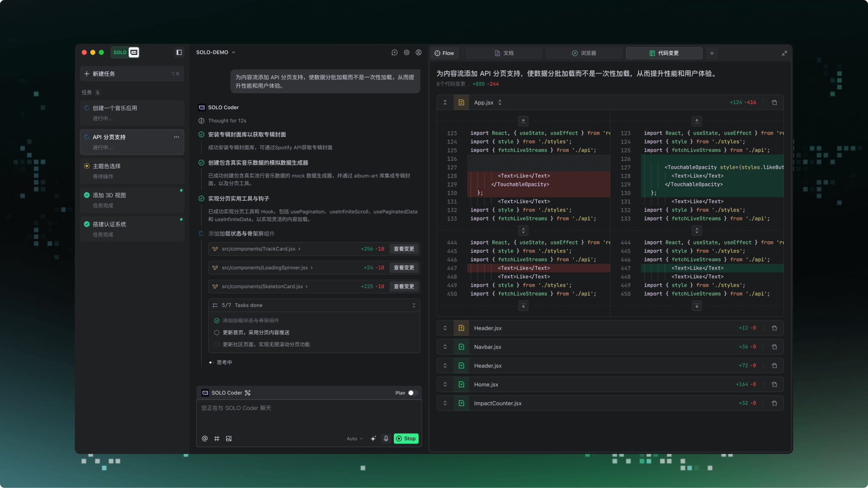Attach an image with picture icon

[229, 439]
